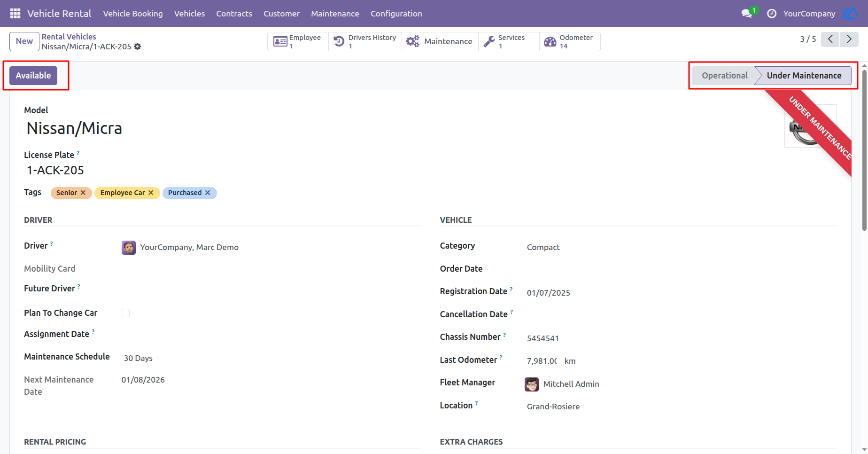Open the Employee stat button
The image size is (868, 454).
[298, 41]
